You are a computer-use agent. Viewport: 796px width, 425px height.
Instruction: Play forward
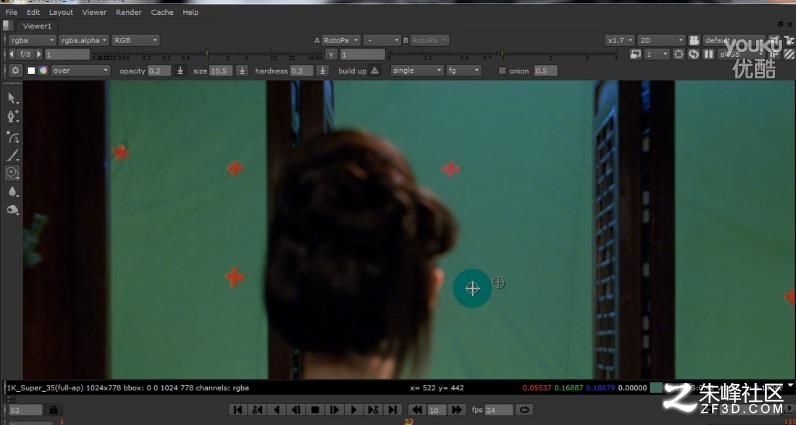[x=354, y=409]
